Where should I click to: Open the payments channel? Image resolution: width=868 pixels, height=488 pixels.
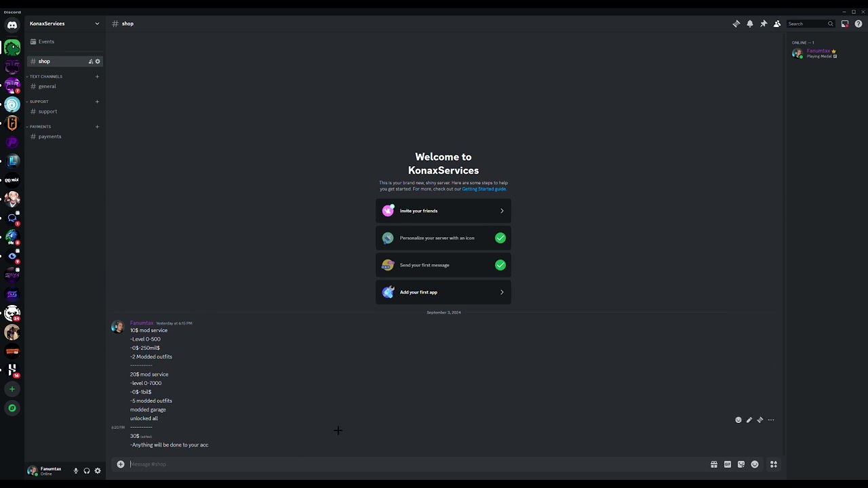click(x=65, y=136)
